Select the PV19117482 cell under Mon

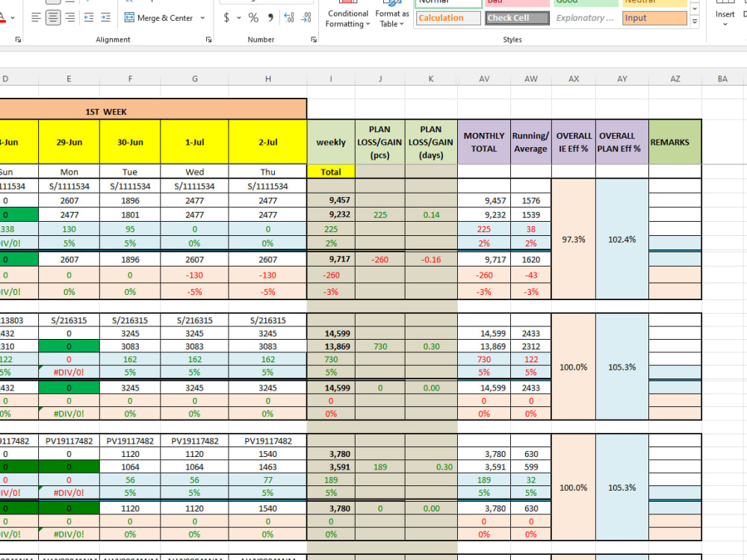[69, 441]
